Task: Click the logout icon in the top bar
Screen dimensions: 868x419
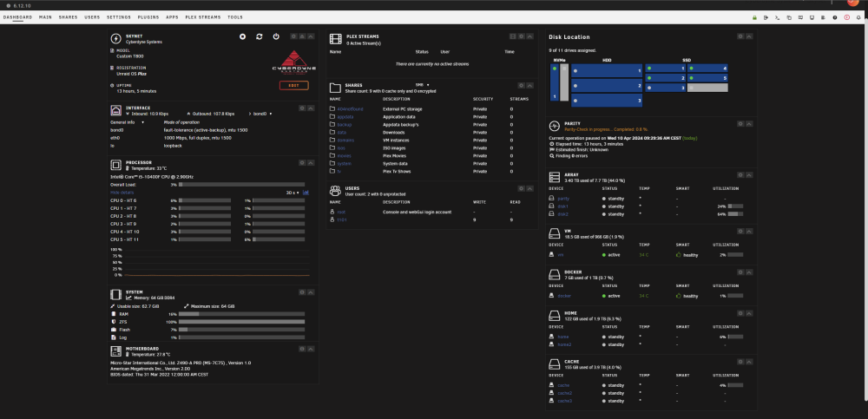Action: coord(766,17)
